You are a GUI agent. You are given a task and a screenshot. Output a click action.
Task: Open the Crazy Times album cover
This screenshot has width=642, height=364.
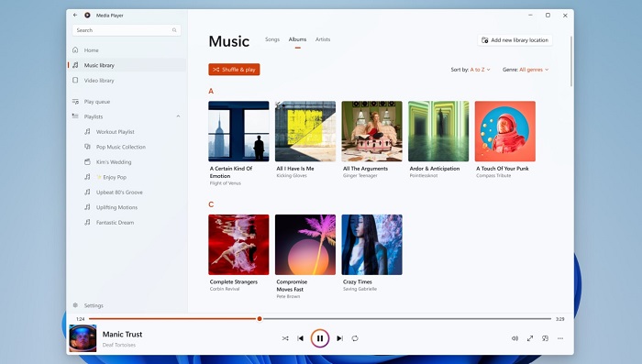point(371,245)
